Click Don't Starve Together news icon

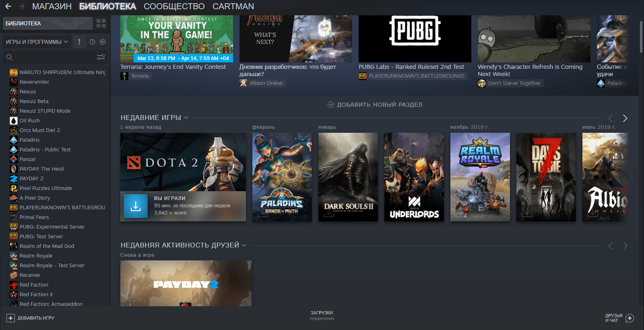tap(482, 83)
